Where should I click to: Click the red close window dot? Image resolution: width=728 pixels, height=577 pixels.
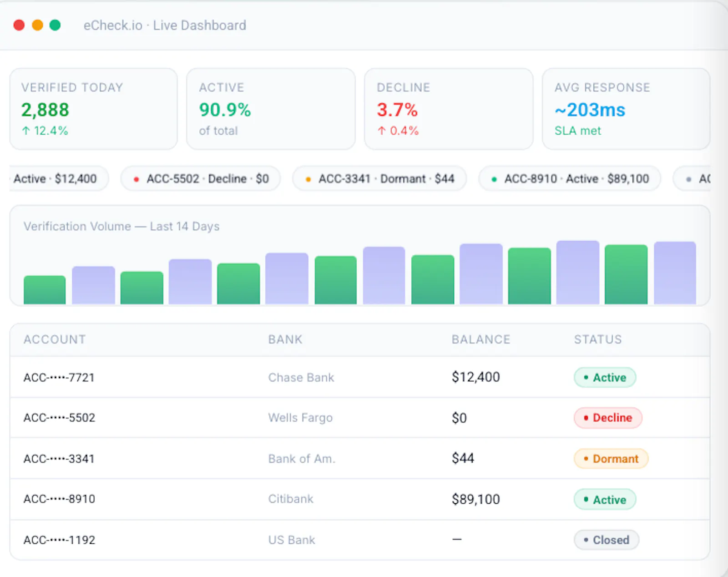[19, 25]
